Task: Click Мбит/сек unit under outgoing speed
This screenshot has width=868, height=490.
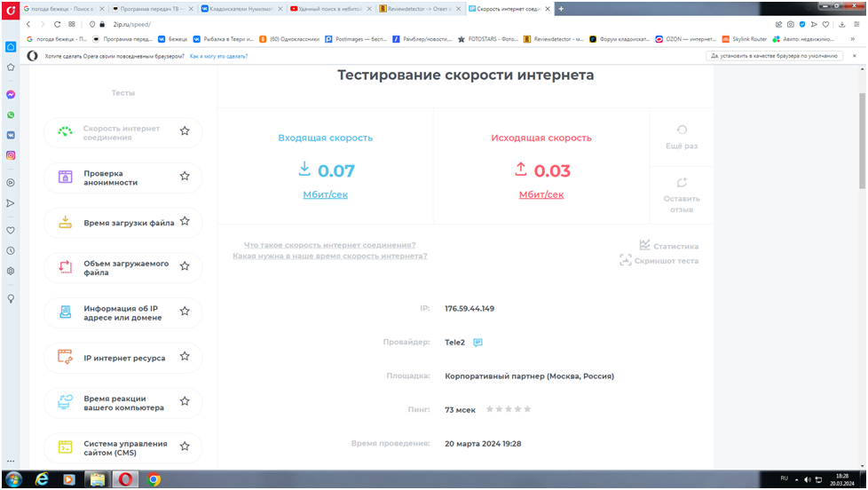Action: click(x=541, y=194)
